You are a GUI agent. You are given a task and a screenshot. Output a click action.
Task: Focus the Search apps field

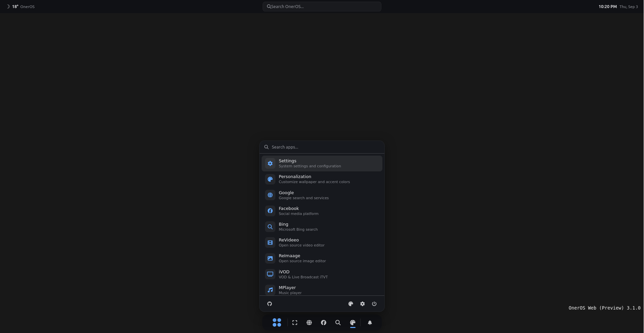pos(322,147)
